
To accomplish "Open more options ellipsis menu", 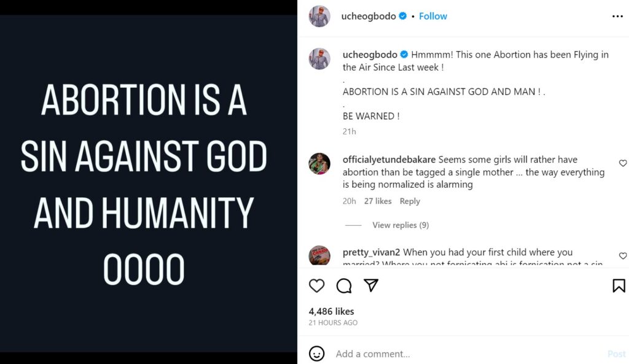I will coord(617,17).
